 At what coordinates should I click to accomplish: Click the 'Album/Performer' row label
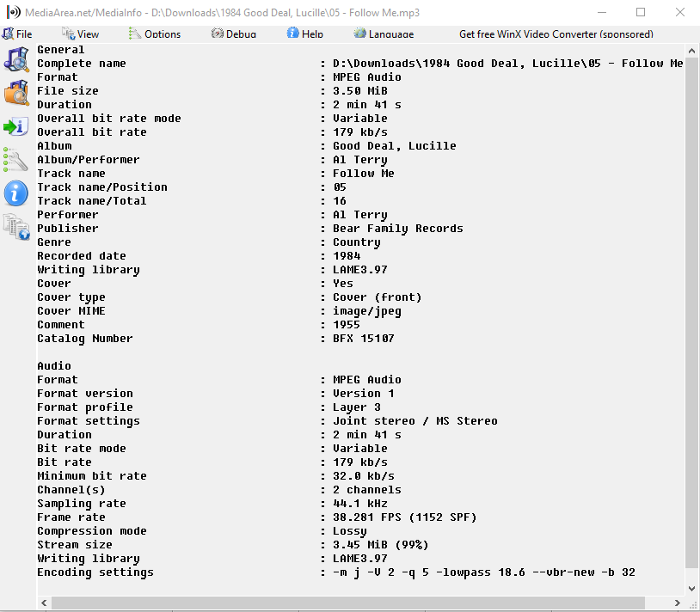point(89,160)
